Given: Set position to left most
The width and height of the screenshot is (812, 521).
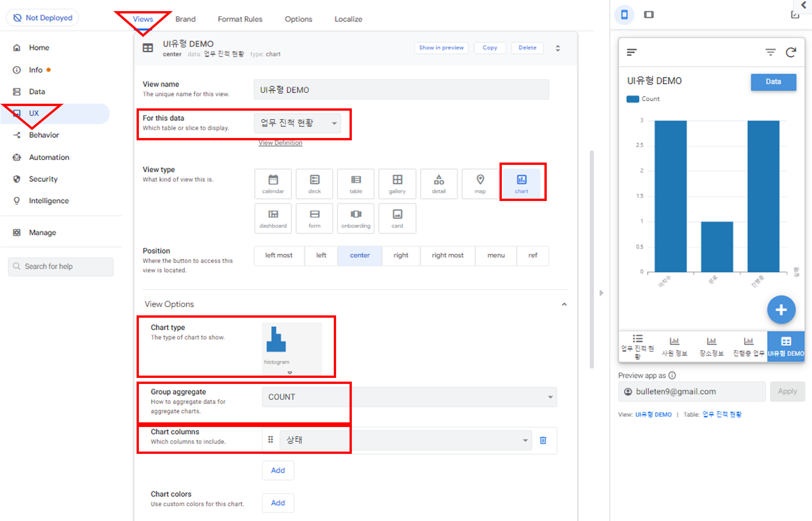Looking at the screenshot, I should [x=279, y=256].
